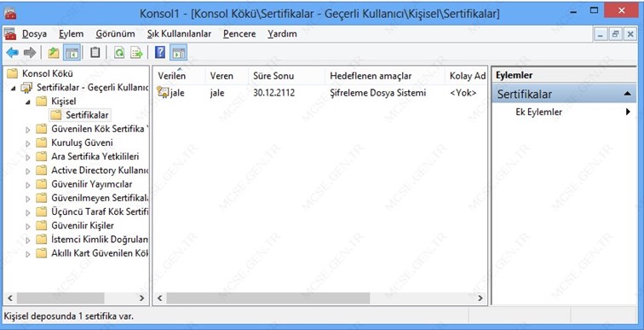Click jale in the Veren column
This screenshot has width=644, height=330.
point(217,93)
